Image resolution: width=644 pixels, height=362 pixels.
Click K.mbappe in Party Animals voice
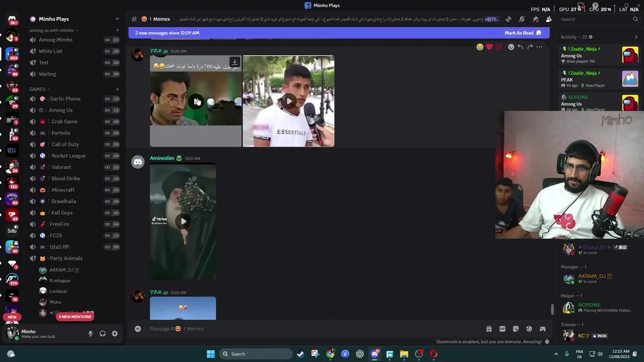60,281
